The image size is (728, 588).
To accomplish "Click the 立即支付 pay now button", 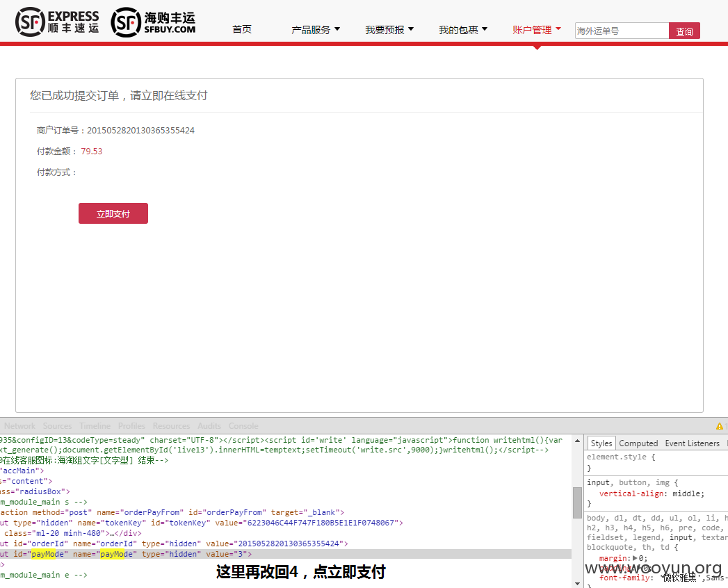I will (113, 213).
